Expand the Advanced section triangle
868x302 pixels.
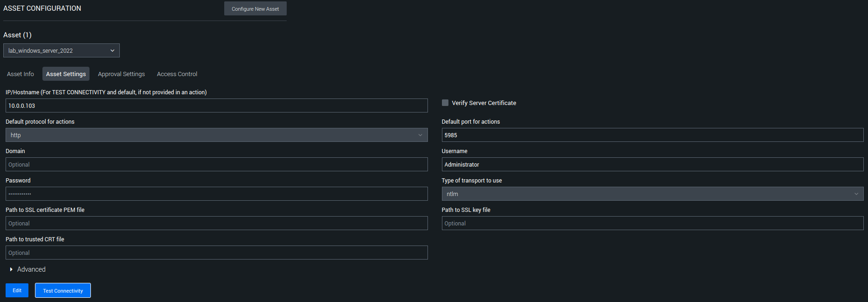click(11, 269)
